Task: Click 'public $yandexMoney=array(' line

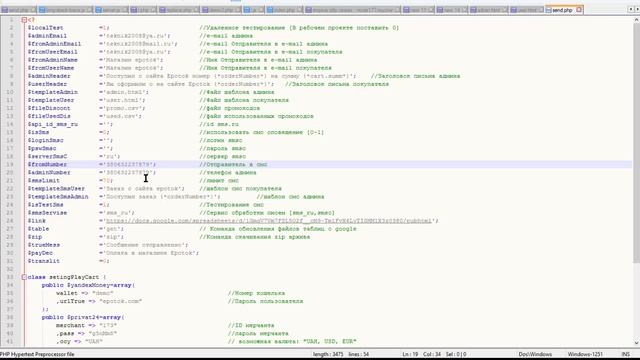Action: click(88, 285)
